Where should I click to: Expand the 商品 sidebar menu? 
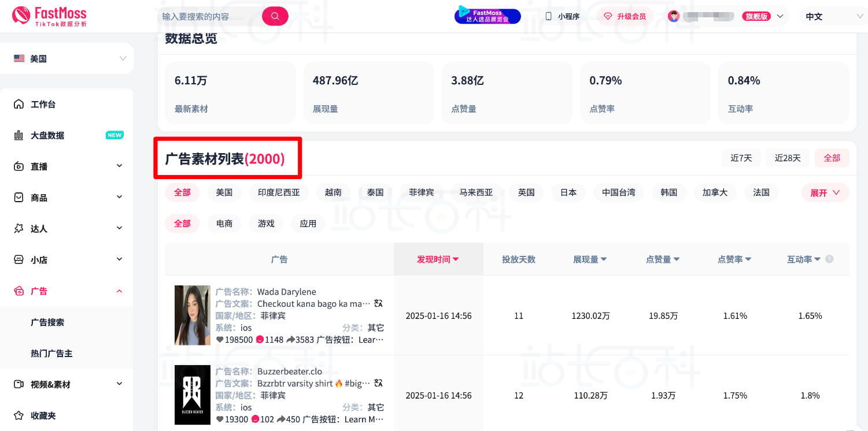click(119, 198)
